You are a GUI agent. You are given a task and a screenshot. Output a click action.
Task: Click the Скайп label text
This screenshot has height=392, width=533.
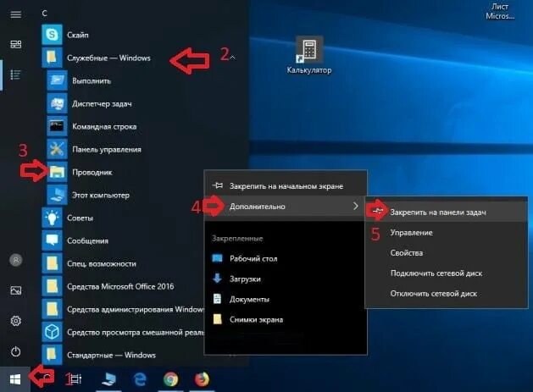[78, 35]
